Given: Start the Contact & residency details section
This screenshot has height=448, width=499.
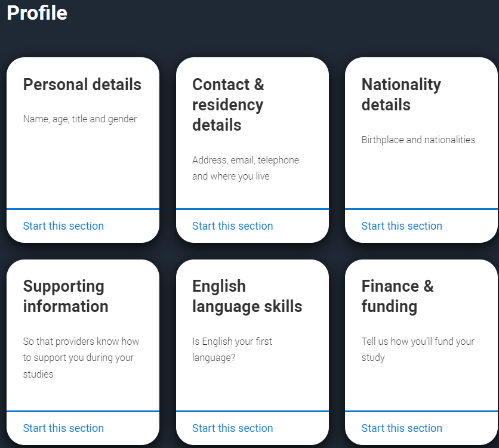Looking at the screenshot, I should (x=232, y=226).
